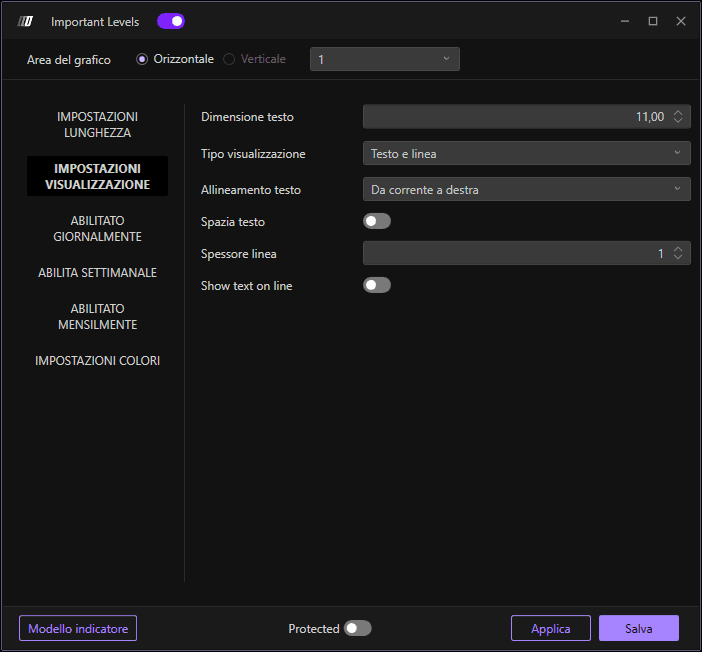702x652 pixels.
Task: Open the Impostazioni Colori section
Action: [97, 360]
